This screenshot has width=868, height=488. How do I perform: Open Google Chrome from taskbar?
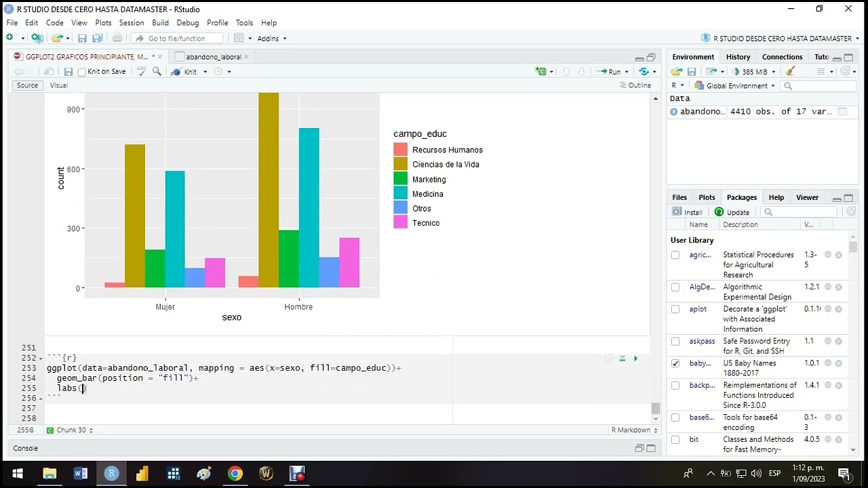pos(235,474)
